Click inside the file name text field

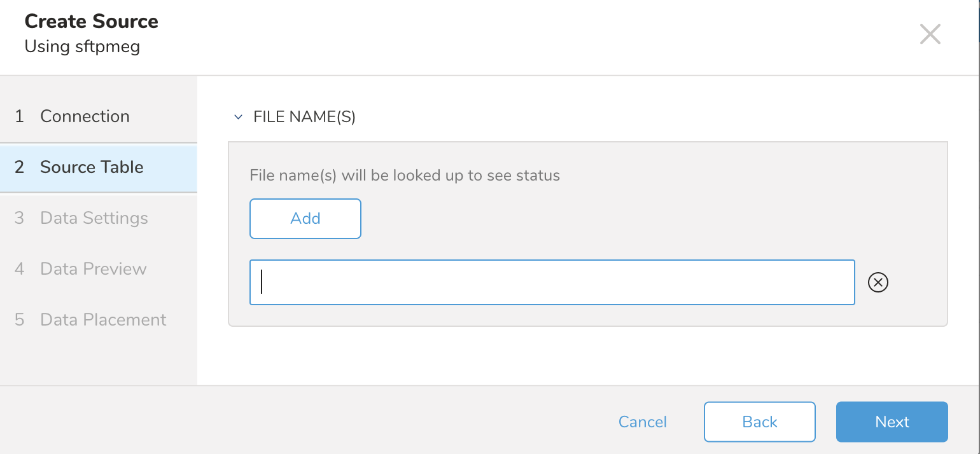click(x=551, y=282)
